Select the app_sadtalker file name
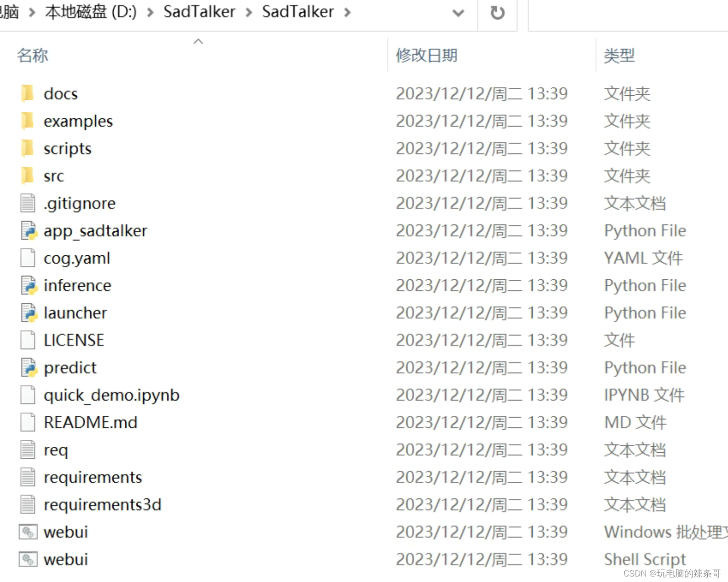 [95, 231]
